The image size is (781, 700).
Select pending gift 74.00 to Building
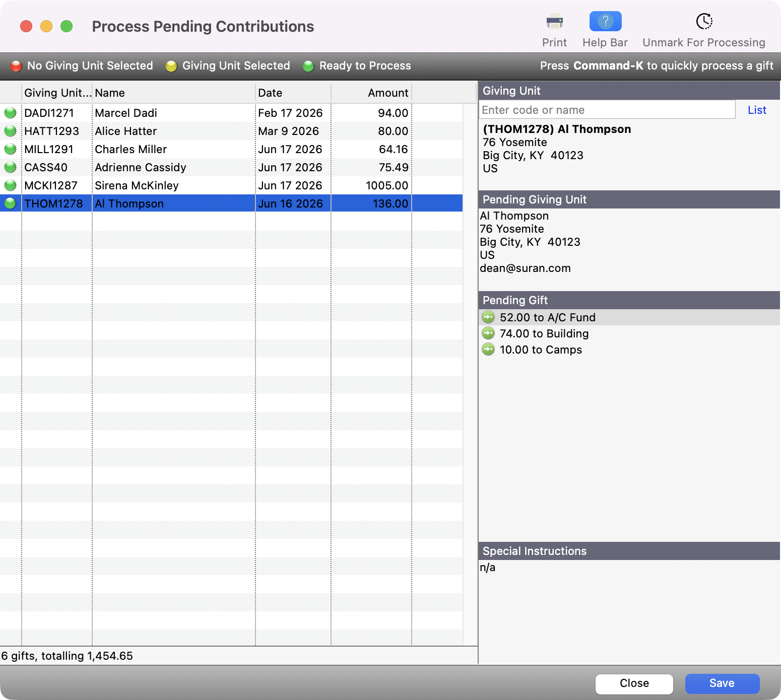(629, 333)
